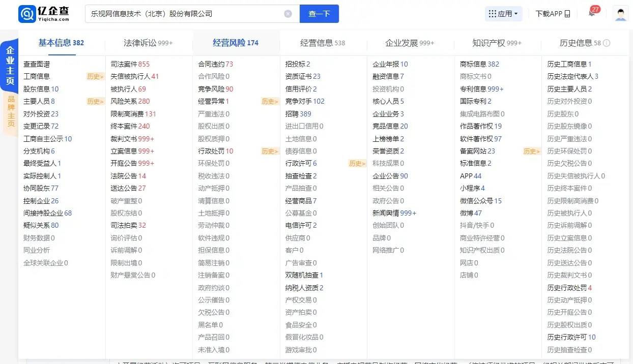Open APP 44 entry
This screenshot has width=633, height=364.
point(471,176)
